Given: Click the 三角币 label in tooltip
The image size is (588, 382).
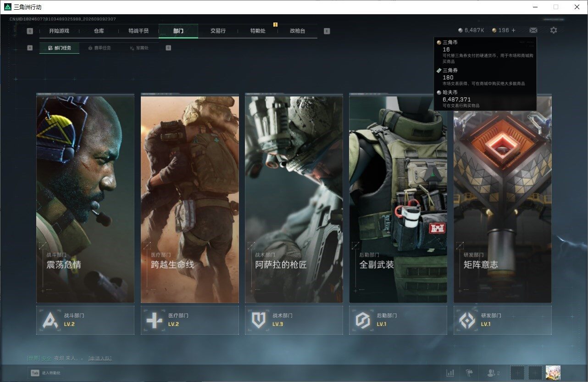Looking at the screenshot, I should coord(450,42).
